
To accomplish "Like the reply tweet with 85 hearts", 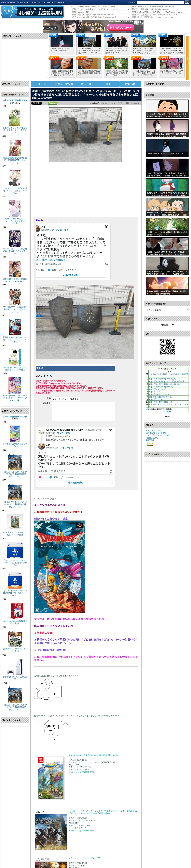I will pyautogui.click(x=40, y=477).
